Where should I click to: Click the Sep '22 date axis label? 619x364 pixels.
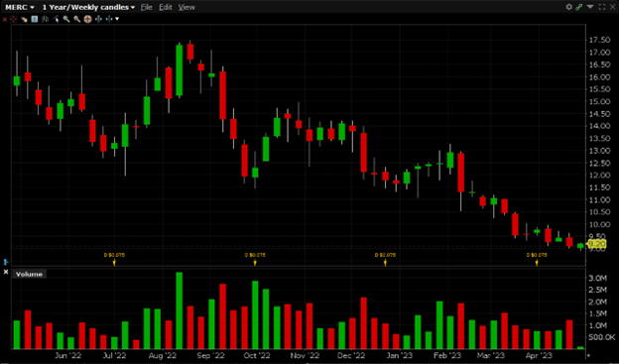[x=210, y=355]
